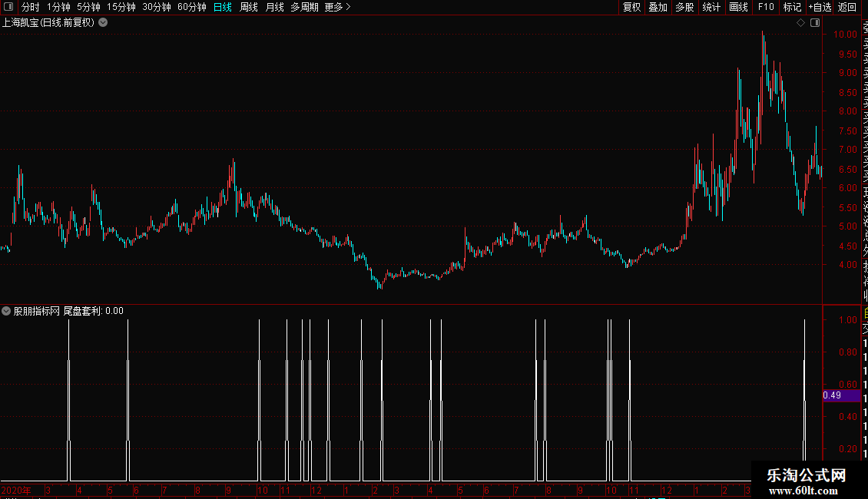Switch to 月线 monthly chart
The height and width of the screenshot is (499, 868).
(274, 7)
